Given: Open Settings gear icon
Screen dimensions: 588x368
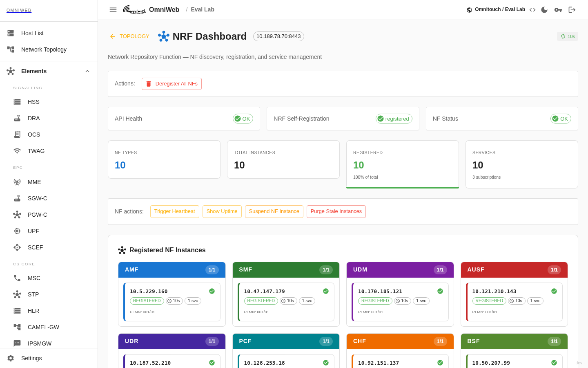Looking at the screenshot, I should click(11, 358).
